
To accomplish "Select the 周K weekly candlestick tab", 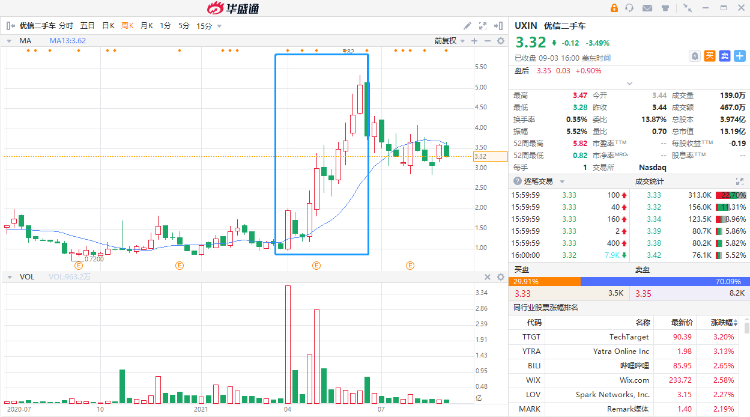I will (x=127, y=26).
